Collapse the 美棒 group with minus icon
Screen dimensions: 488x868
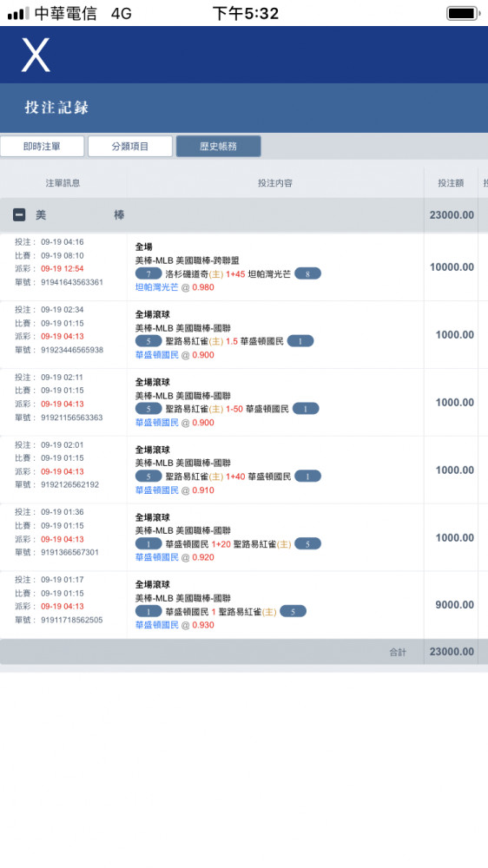(x=19, y=214)
